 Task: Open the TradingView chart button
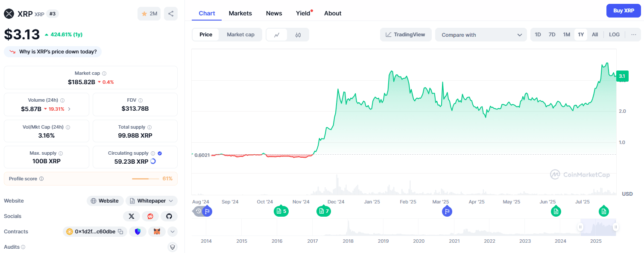[x=406, y=35]
